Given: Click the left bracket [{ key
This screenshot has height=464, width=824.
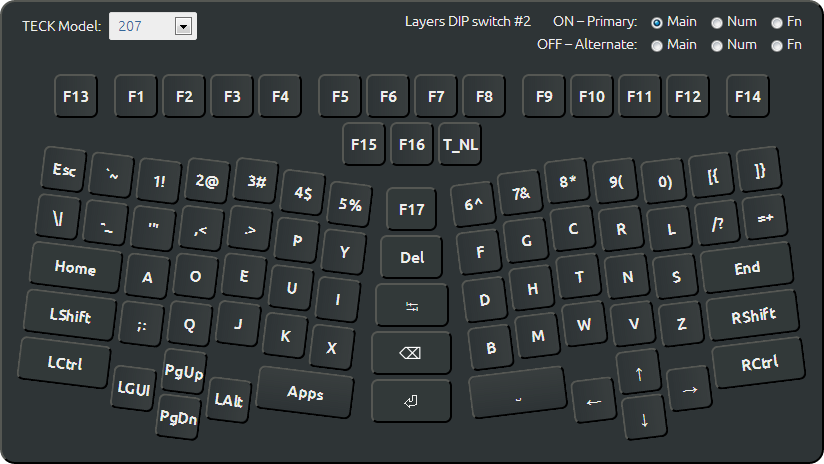Looking at the screenshot, I should [713, 176].
